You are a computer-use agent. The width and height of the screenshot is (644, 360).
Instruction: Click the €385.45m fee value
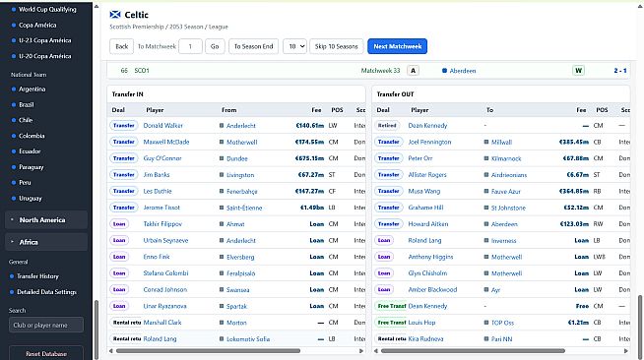point(574,142)
